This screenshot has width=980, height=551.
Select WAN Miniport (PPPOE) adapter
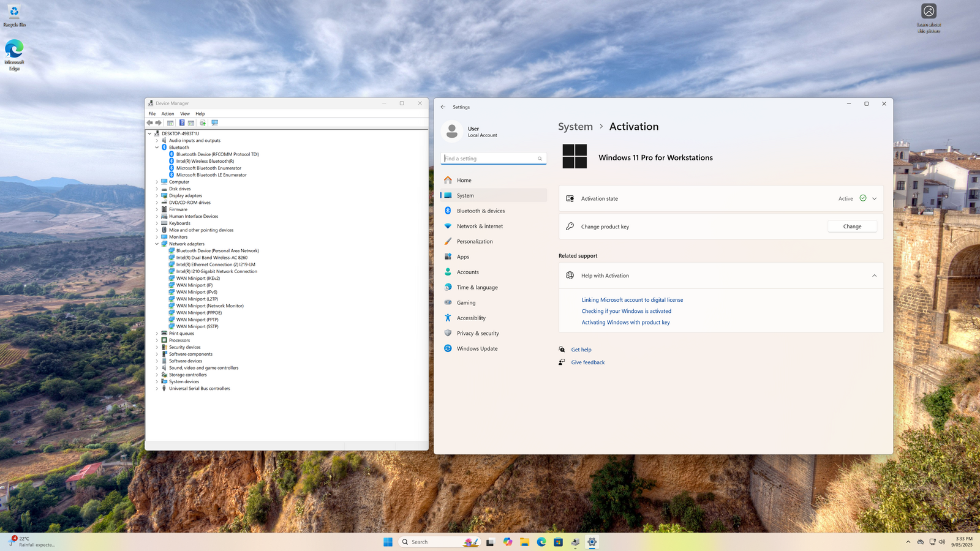coord(199,313)
